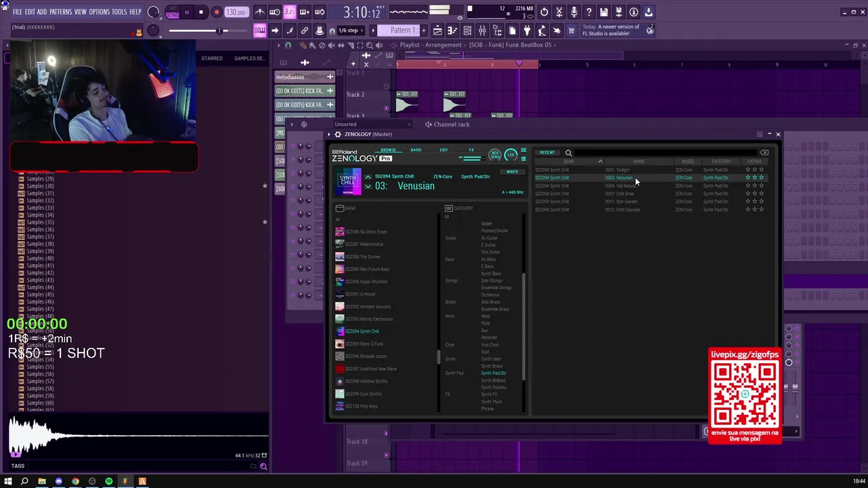Toggle overdub mode icon

[304, 12]
